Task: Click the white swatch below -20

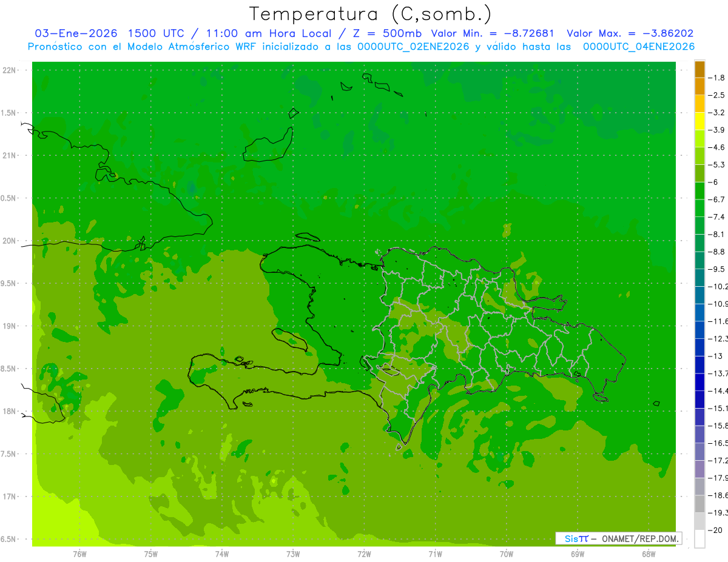Action: (699, 538)
